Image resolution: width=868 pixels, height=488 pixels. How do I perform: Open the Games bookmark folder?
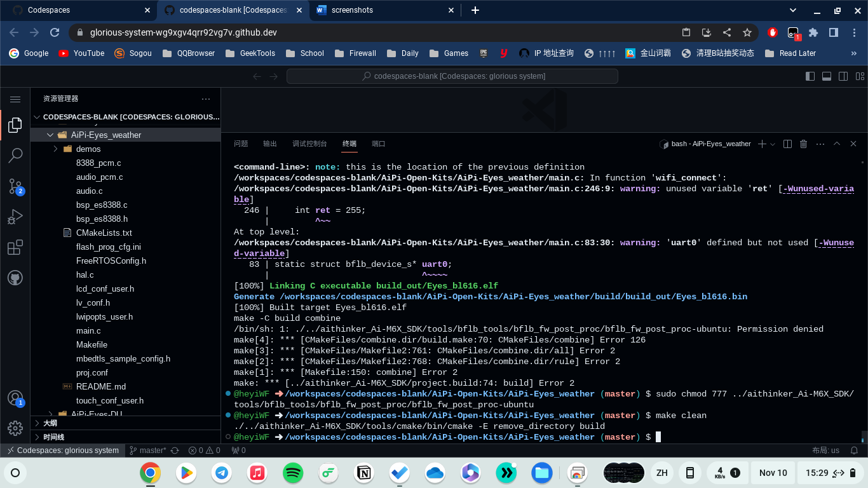coord(449,53)
